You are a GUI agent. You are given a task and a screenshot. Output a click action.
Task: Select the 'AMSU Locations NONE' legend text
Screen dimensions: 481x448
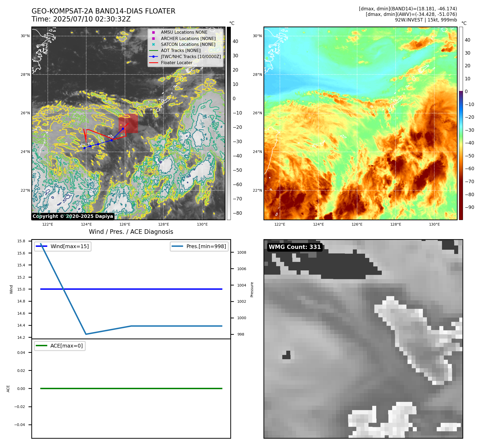tap(184, 32)
